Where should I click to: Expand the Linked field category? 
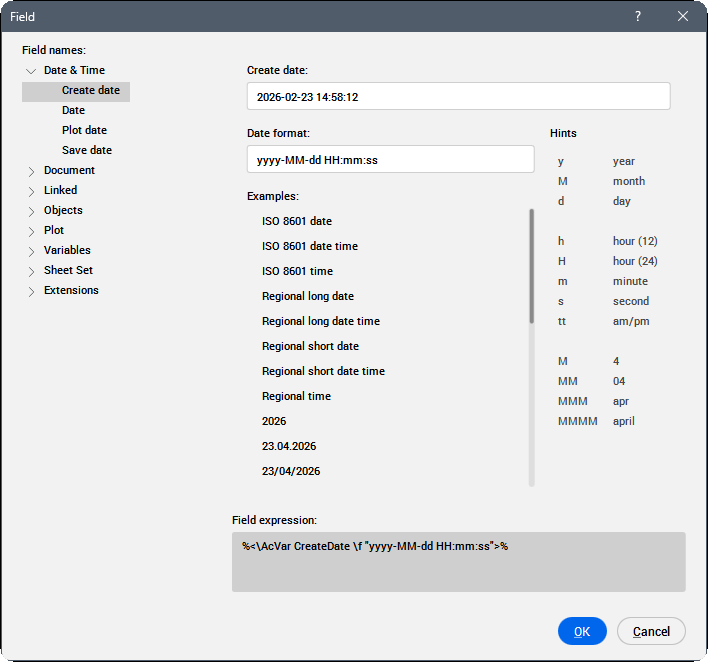[31, 191]
